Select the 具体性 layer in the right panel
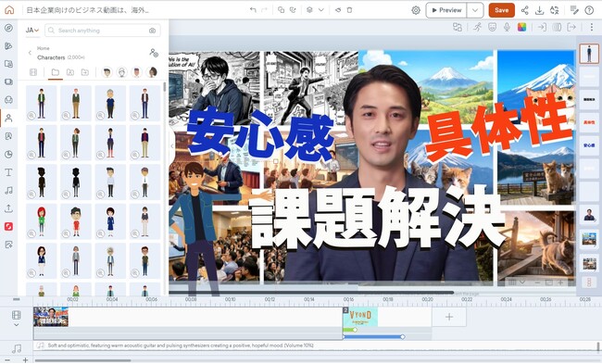The height and width of the screenshot is (364, 602). [x=589, y=122]
